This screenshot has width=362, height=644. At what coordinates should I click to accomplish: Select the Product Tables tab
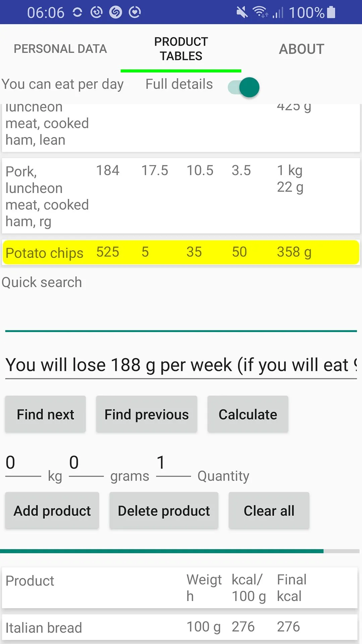[181, 49]
